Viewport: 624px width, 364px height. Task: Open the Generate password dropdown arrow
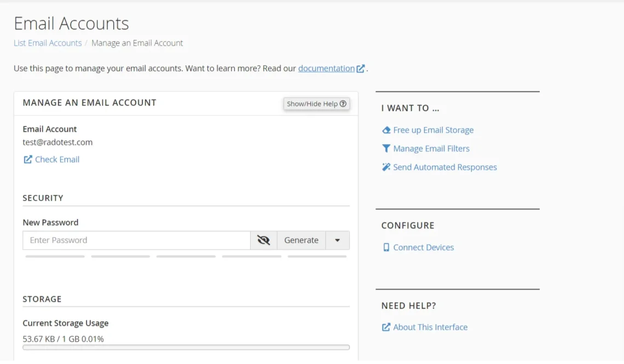tap(338, 240)
